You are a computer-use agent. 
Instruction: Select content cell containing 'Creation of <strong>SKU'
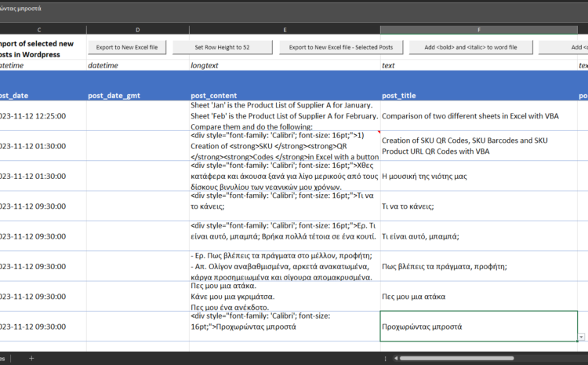pyautogui.click(x=285, y=146)
